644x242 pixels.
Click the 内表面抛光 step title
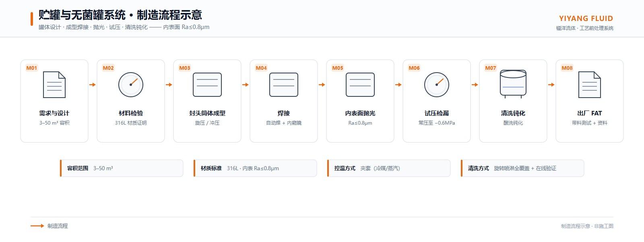(360, 113)
